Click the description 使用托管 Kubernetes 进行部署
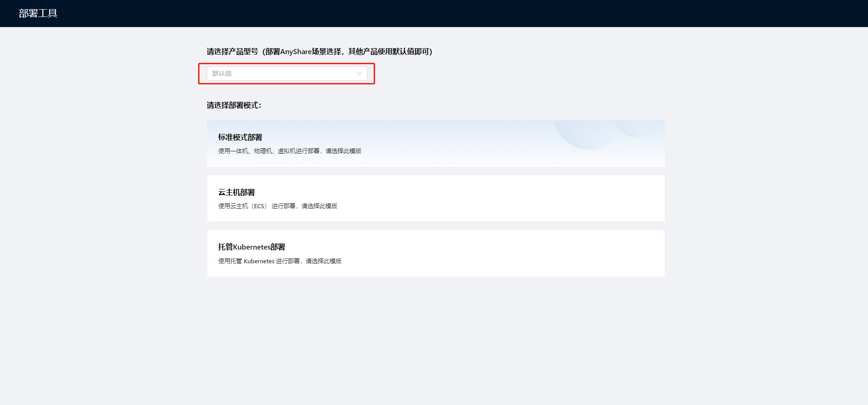Screen dimensions: 868x405 click(280, 261)
